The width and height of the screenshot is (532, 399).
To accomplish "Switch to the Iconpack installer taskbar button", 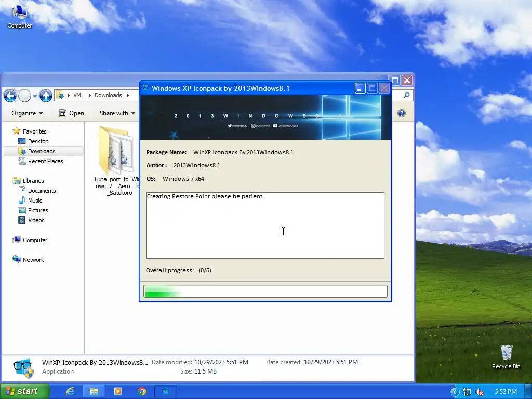I will tap(166, 391).
